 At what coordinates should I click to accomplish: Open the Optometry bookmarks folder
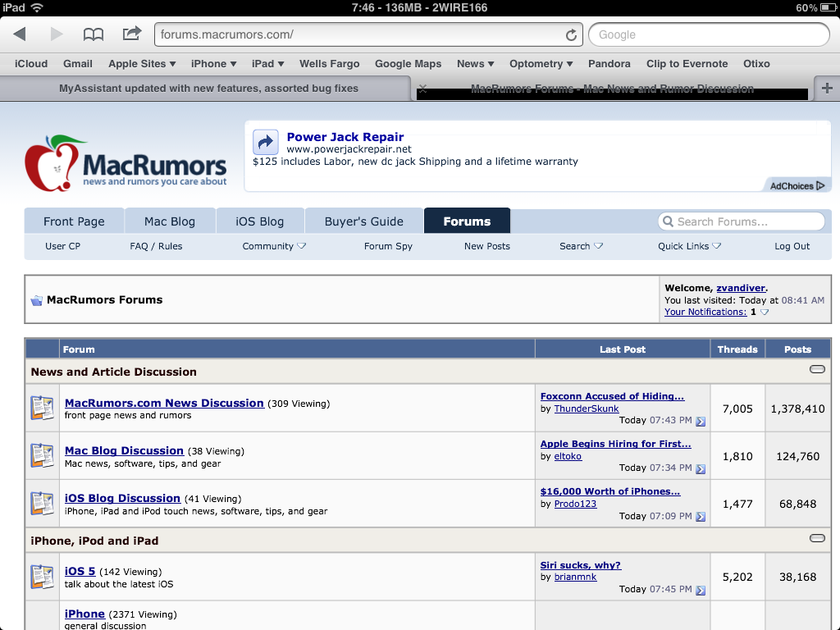(541, 64)
